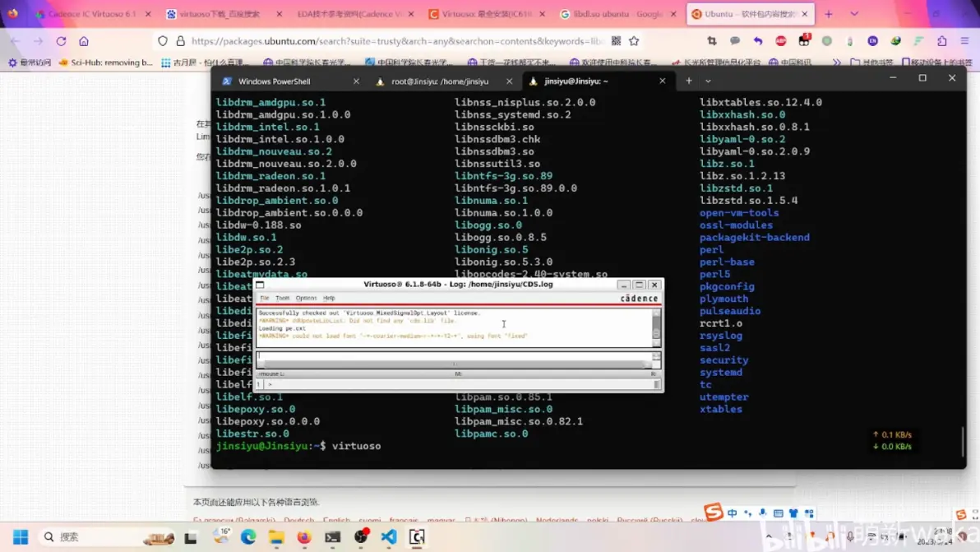The height and width of the screenshot is (552, 980).
Task: Open the list all tabs dropdown
Action: 854,14
